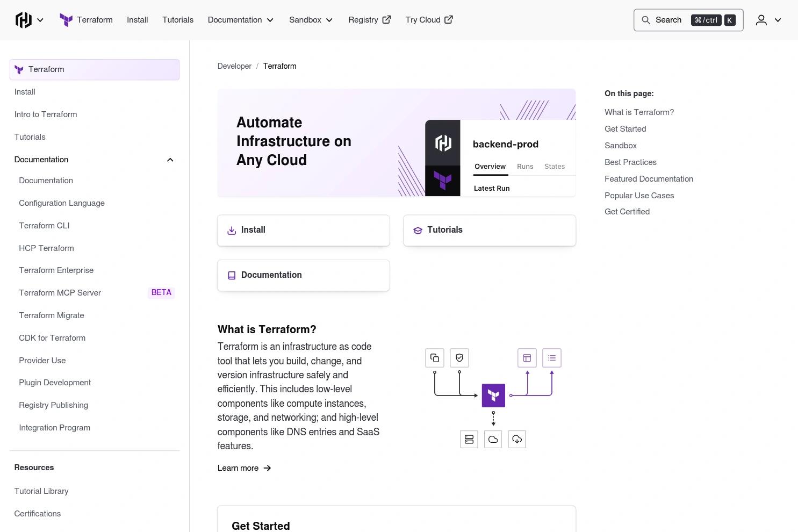Open Terraform Migrate in the sidebar
The height and width of the screenshot is (532, 798).
[x=52, y=315]
